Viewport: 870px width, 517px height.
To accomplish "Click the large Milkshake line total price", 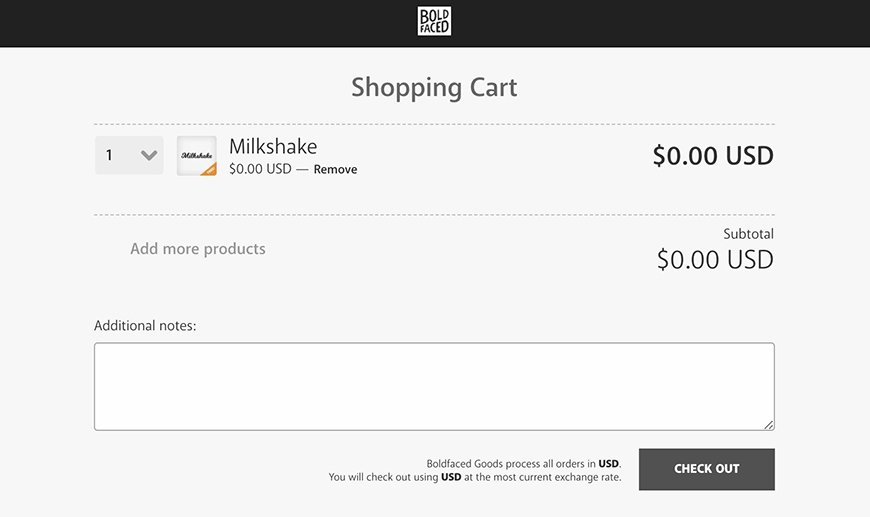I will pyautogui.click(x=713, y=156).
